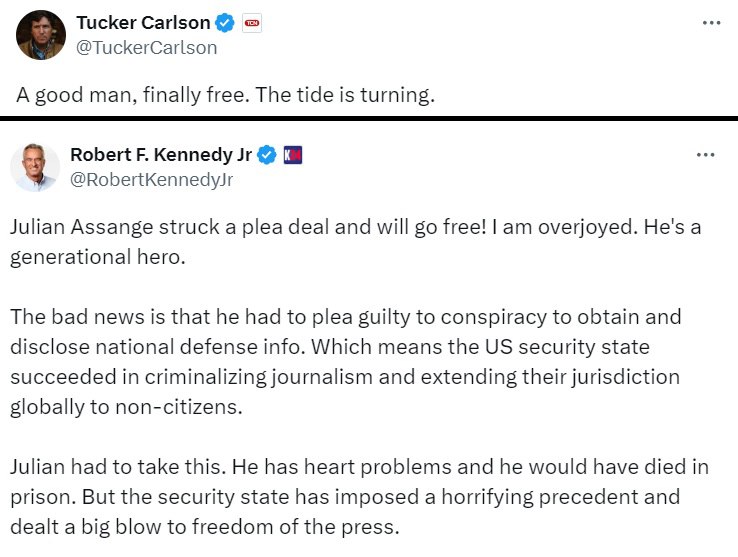
Task: Click the line 'Julian had to take this'
Action: pos(360,467)
